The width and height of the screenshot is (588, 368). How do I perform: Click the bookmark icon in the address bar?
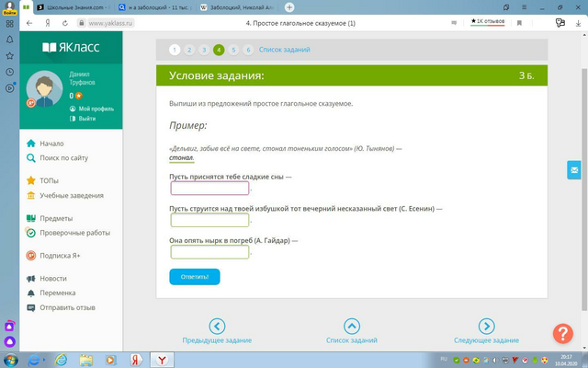click(519, 23)
